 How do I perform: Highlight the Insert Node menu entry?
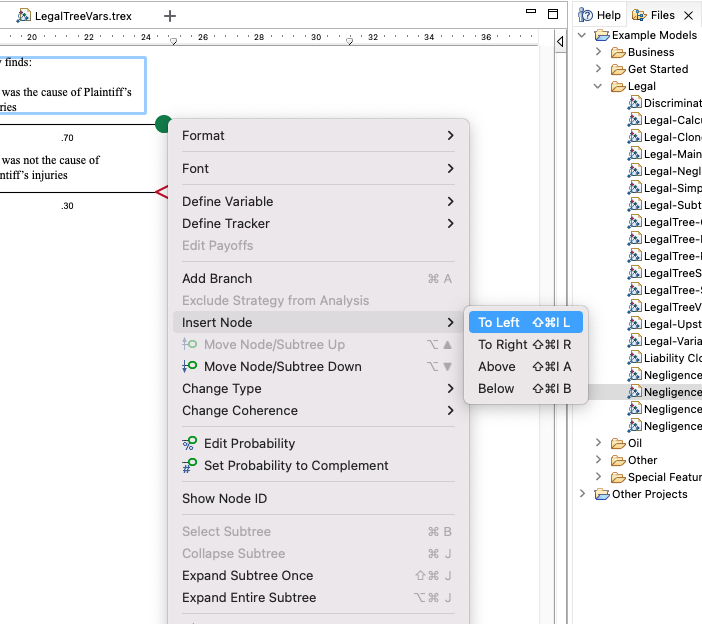[x=318, y=322]
